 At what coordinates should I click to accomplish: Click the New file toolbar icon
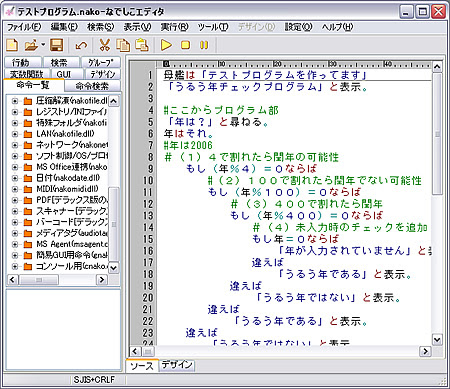click(x=13, y=45)
